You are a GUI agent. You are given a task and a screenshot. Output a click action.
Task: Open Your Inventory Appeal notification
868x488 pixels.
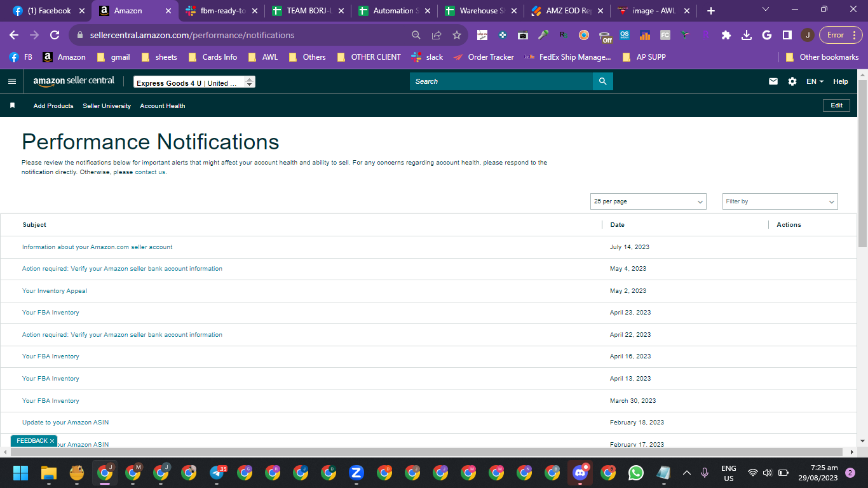[x=55, y=291]
